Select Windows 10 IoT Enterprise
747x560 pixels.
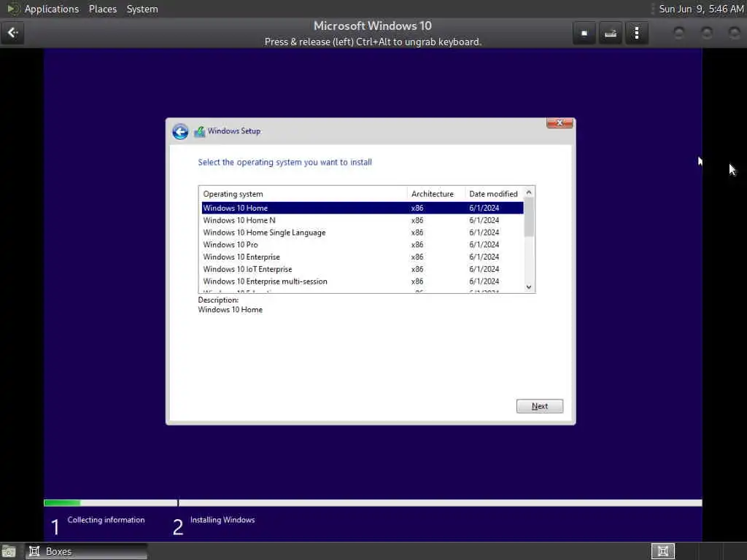(x=362, y=269)
